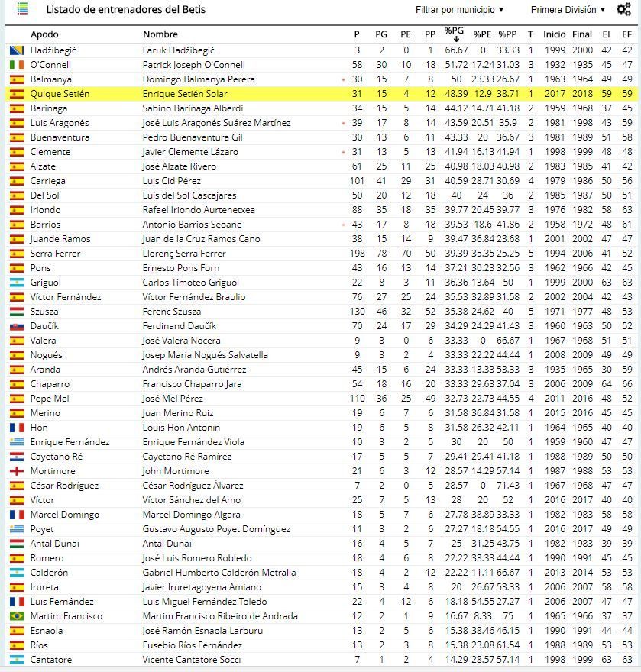This screenshot has width=641, height=672.
Task: Click the Uruguay flag beside Enrique Fernández
Action: coord(17,442)
